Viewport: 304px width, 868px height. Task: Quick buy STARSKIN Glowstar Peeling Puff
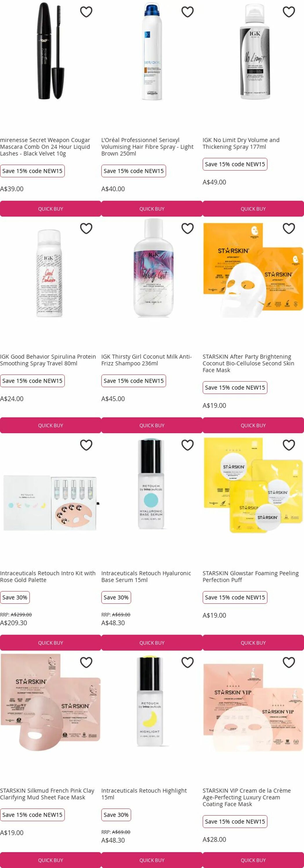tap(253, 643)
